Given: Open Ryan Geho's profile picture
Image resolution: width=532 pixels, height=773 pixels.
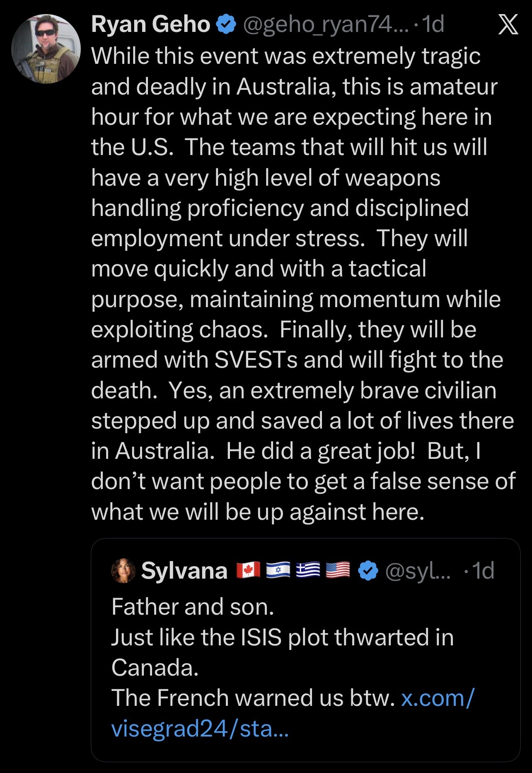Looking at the screenshot, I should (x=46, y=49).
